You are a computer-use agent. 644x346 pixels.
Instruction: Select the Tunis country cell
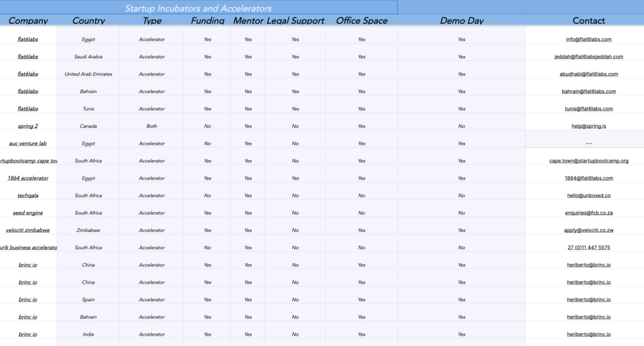coord(88,109)
